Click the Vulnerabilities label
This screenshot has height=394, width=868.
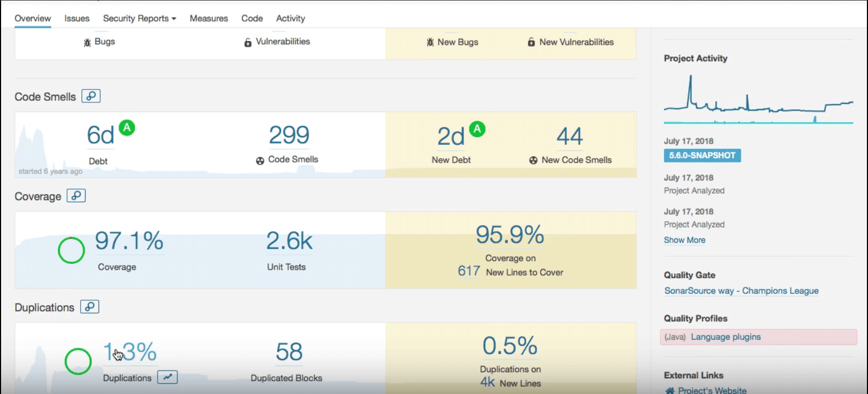[283, 42]
